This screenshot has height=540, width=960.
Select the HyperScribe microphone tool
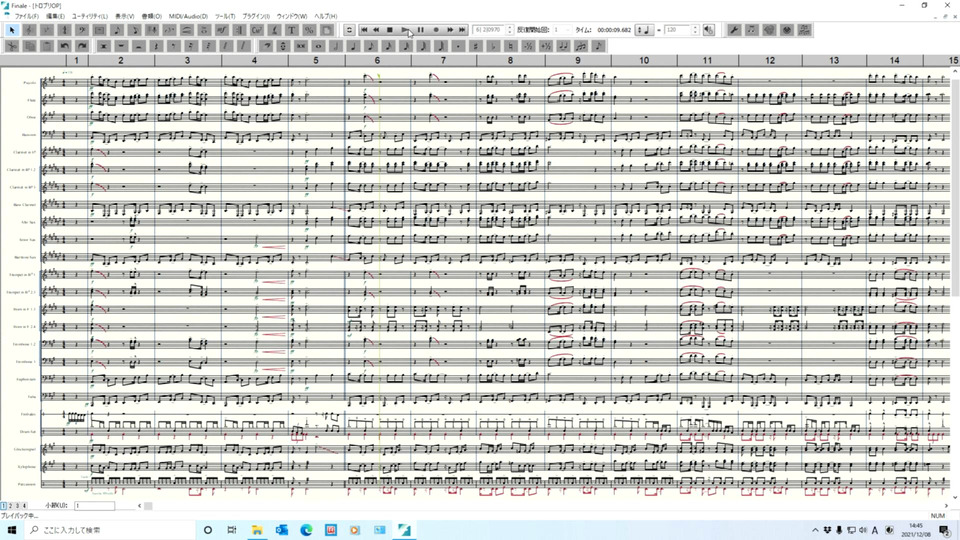152,30
